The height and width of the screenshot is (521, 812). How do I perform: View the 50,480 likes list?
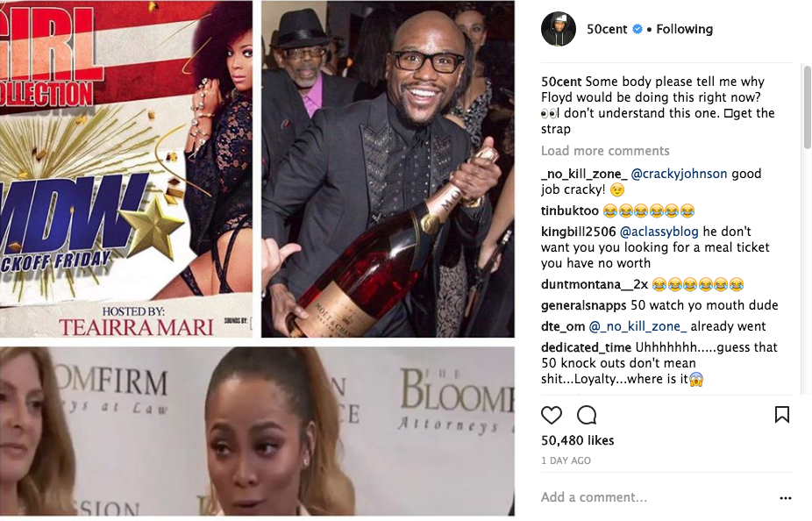point(577,440)
